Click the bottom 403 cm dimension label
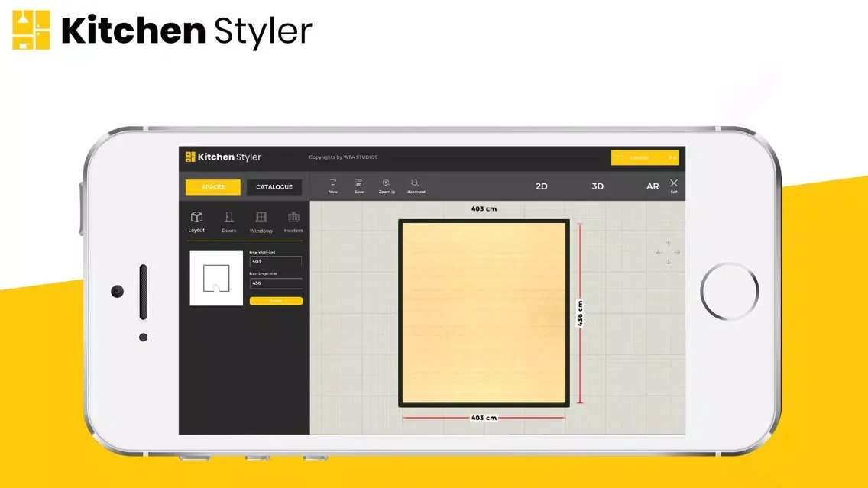Image resolution: width=868 pixels, height=488 pixels. click(x=484, y=418)
